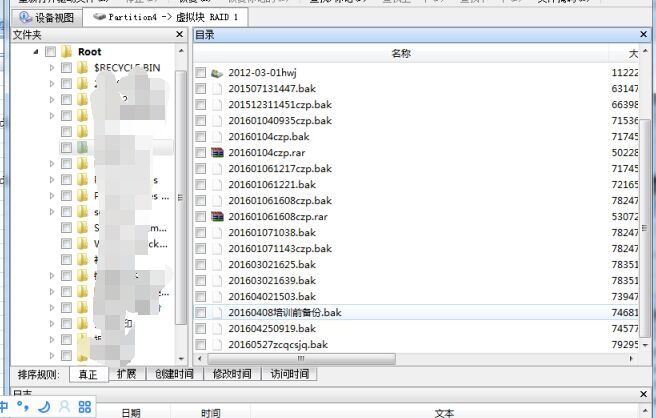
Task: Click the $RECYCLE.BIN folder icon
Action: point(83,67)
